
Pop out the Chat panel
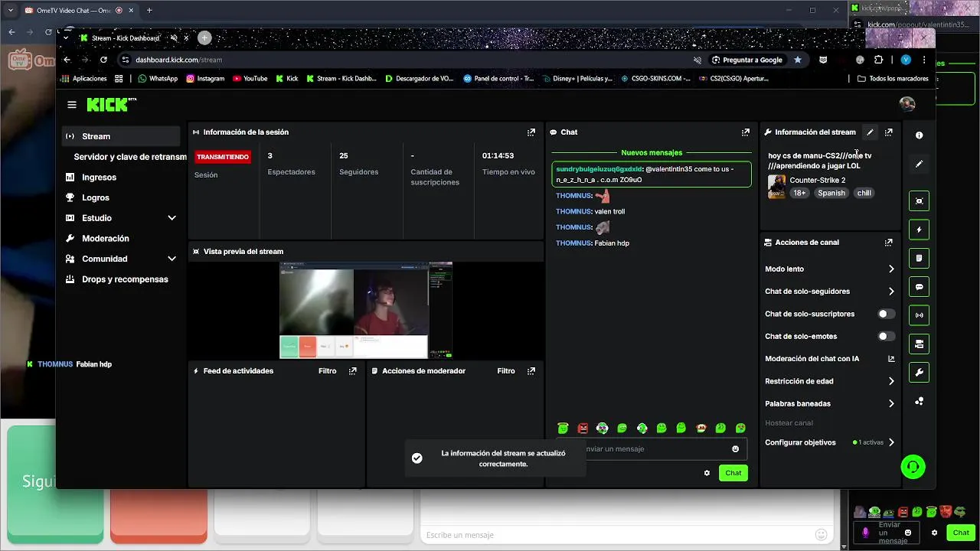746,132
